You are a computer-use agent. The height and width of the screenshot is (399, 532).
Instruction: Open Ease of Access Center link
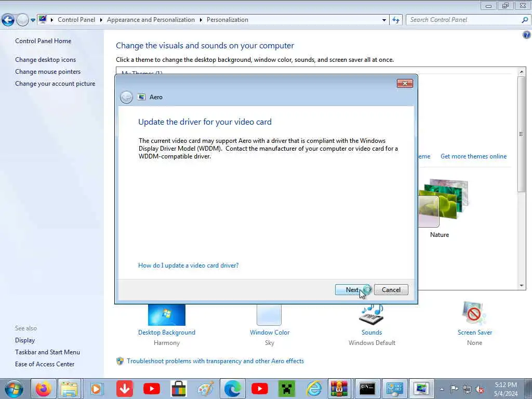(x=45, y=364)
